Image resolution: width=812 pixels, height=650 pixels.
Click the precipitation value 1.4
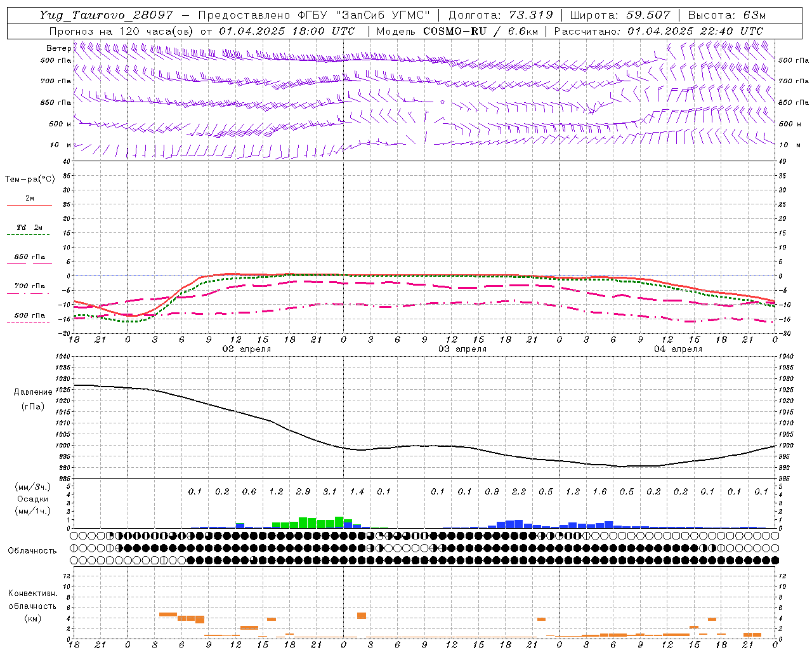pos(357,492)
